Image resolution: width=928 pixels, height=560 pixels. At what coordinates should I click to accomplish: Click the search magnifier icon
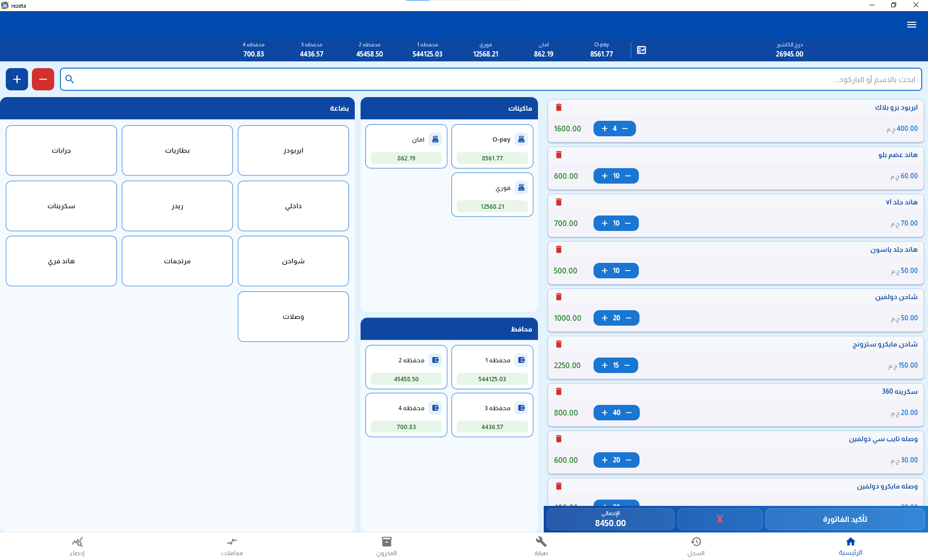click(70, 79)
